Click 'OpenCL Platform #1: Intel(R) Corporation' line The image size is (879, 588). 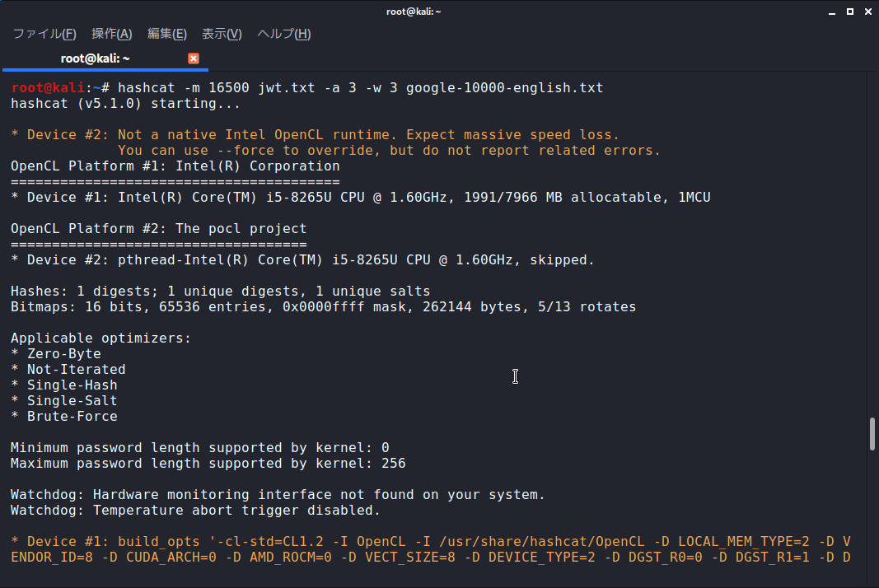coord(175,166)
